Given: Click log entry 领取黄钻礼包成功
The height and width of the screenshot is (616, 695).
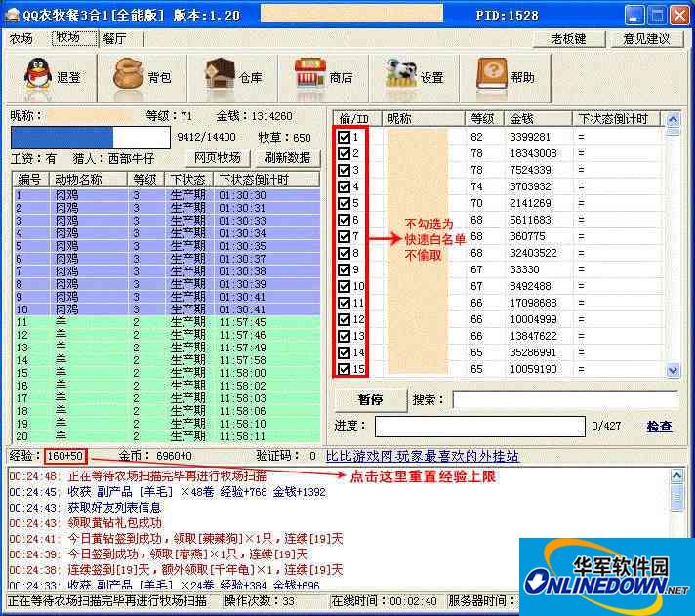Looking at the screenshot, I should (x=115, y=523).
